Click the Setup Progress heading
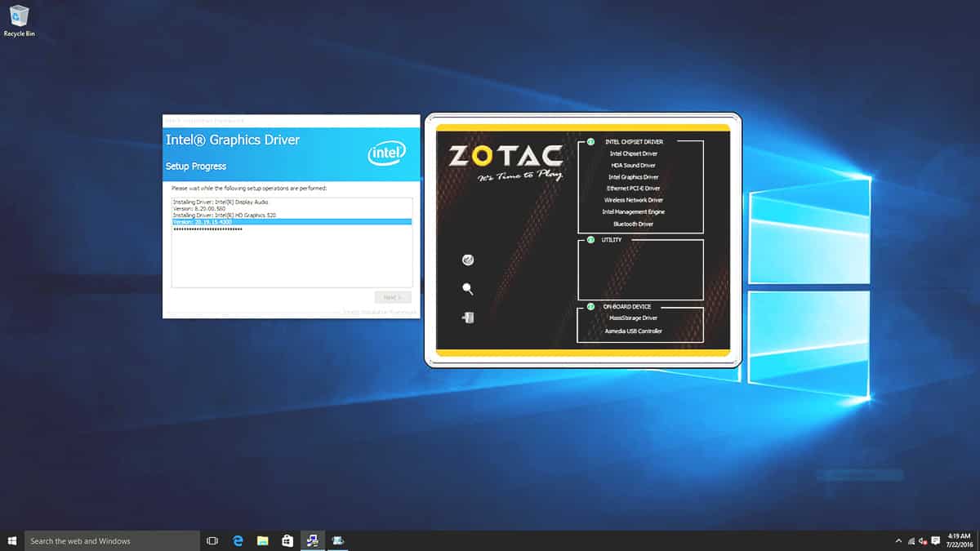Screen dimensions: 980x551 196,167
